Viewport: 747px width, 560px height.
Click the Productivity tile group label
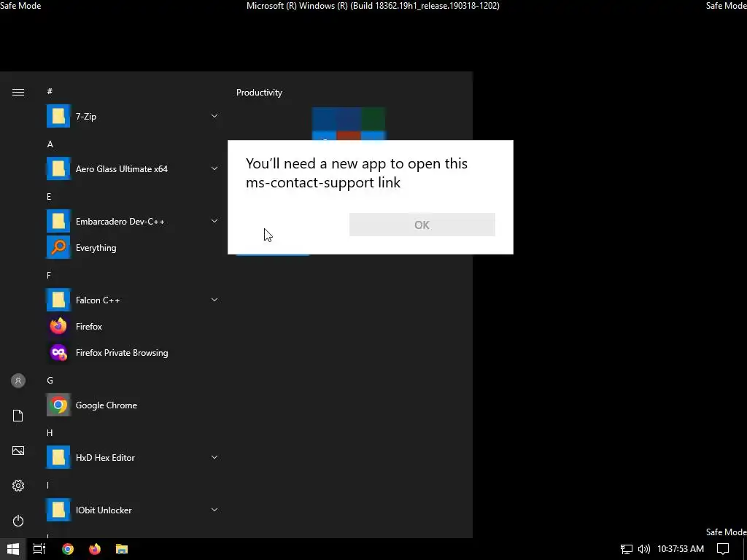pyautogui.click(x=259, y=93)
